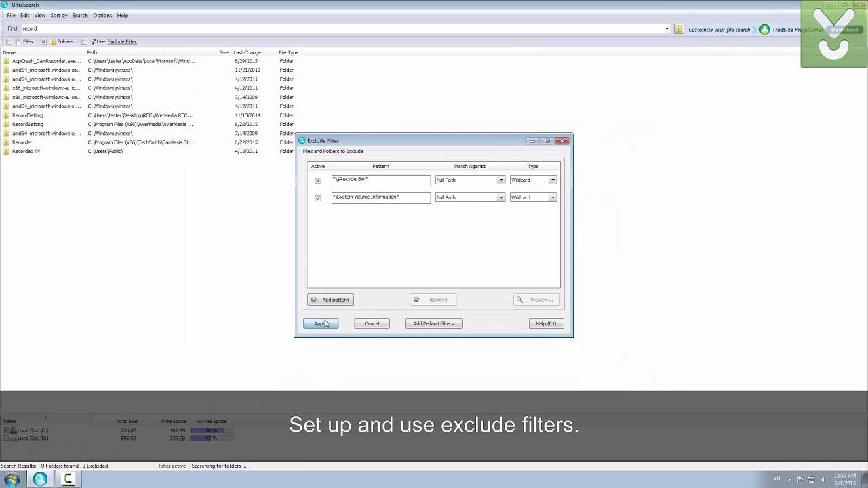
Task: Toggle the Local Disk (C:) checkbox
Action: (x=6, y=430)
